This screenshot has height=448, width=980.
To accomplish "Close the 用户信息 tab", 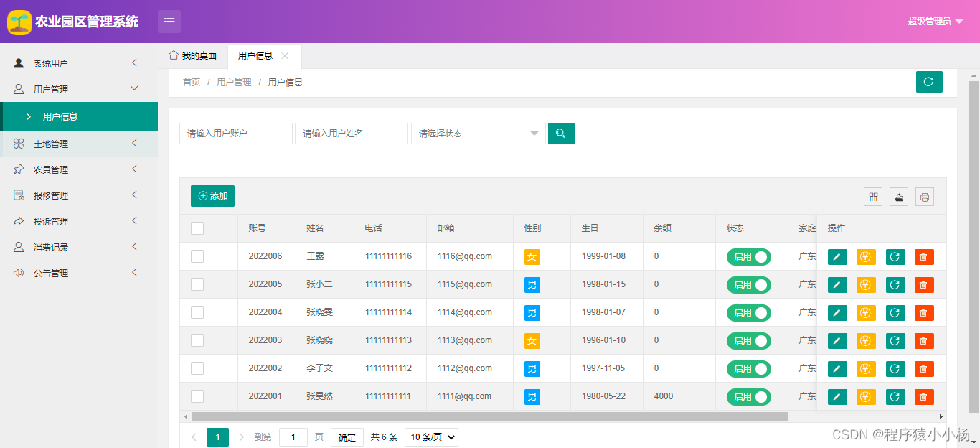I will pos(285,55).
